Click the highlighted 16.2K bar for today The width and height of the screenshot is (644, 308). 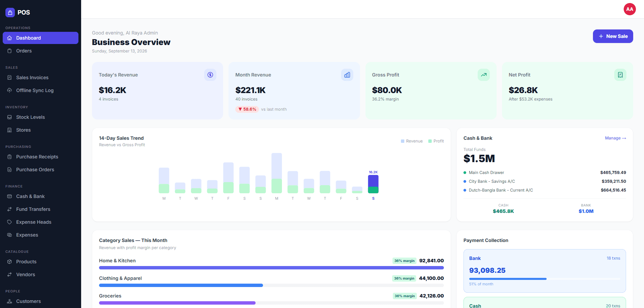pos(373,184)
